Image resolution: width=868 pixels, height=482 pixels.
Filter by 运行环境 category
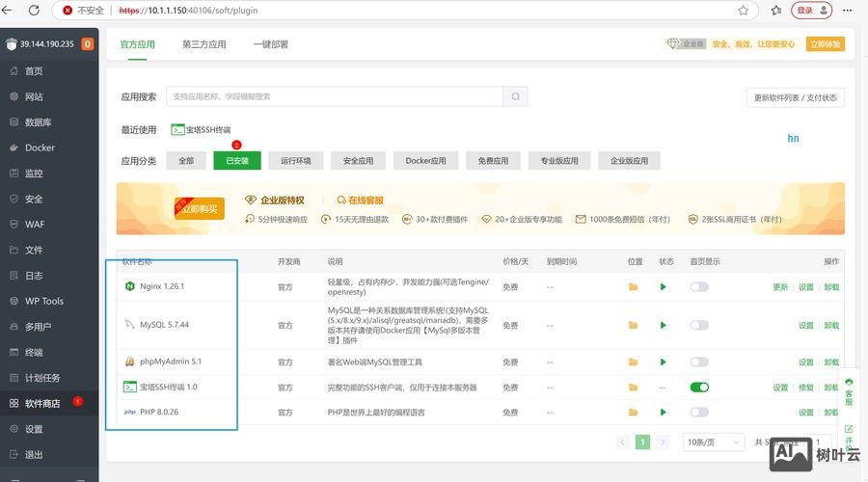tap(296, 160)
